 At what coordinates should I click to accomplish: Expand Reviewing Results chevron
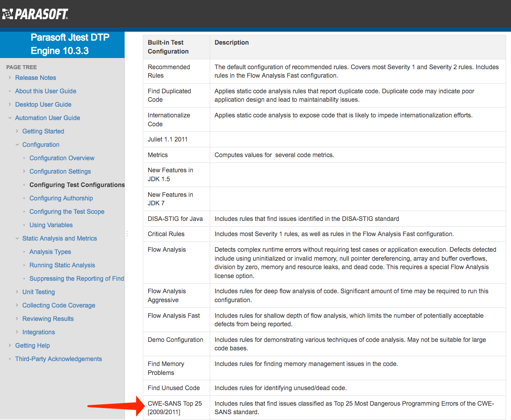pos(17,318)
